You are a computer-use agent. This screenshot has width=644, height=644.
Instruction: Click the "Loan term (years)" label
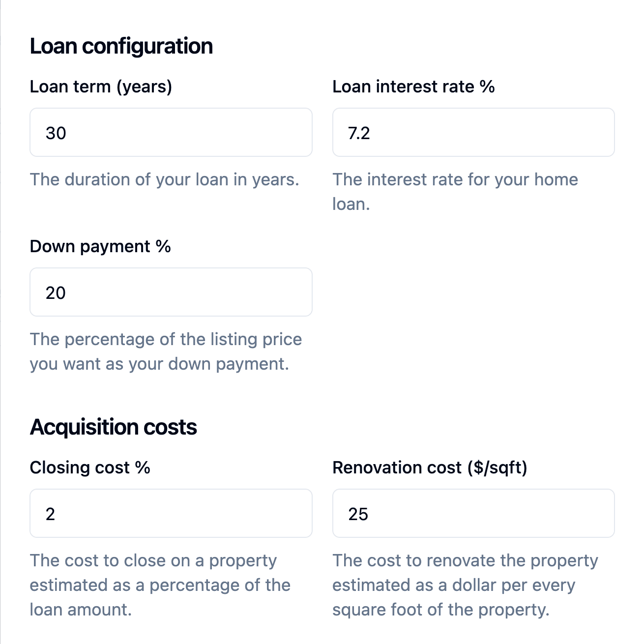point(101,87)
